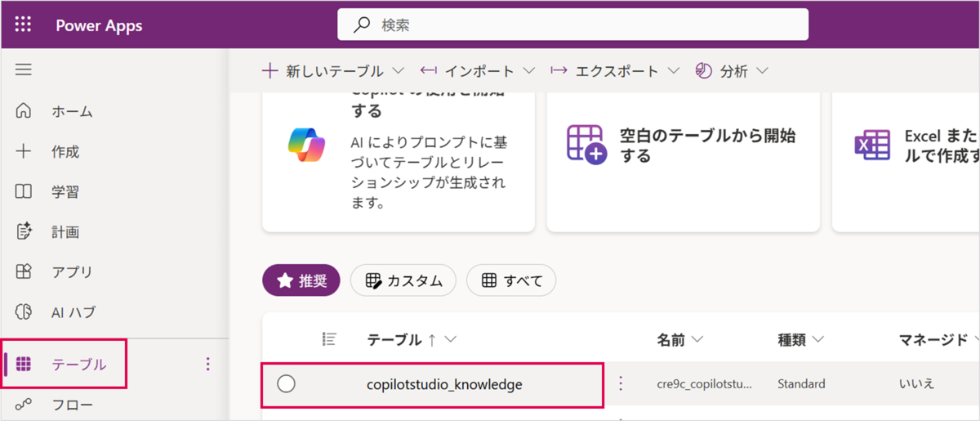Click the AI ハブ brain icon
Viewport: 980px width, 421px height.
[24, 311]
